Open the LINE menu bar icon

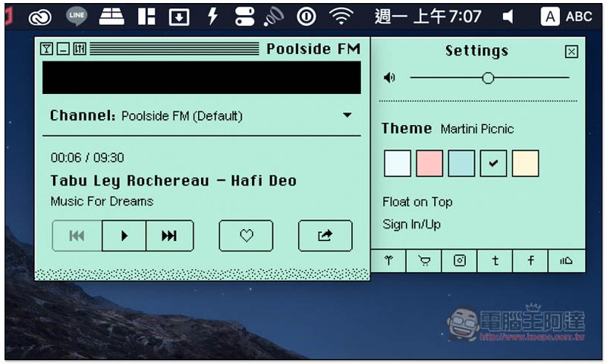click(x=77, y=17)
